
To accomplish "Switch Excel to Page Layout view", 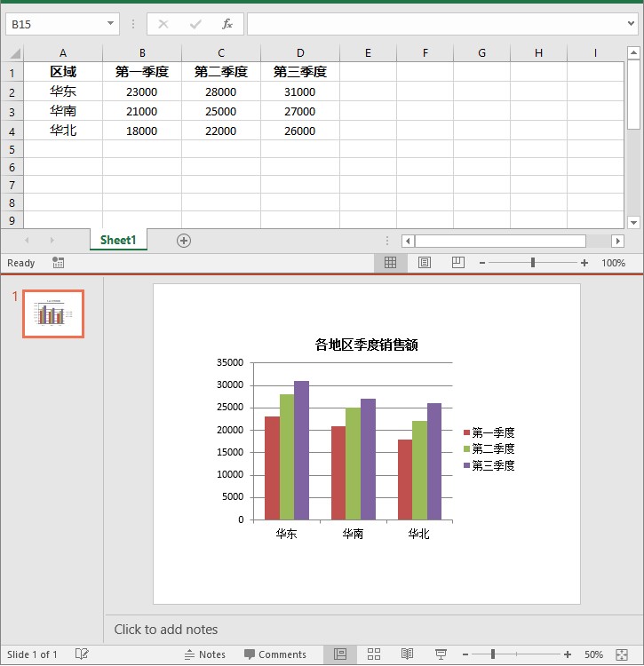I will click(425, 263).
